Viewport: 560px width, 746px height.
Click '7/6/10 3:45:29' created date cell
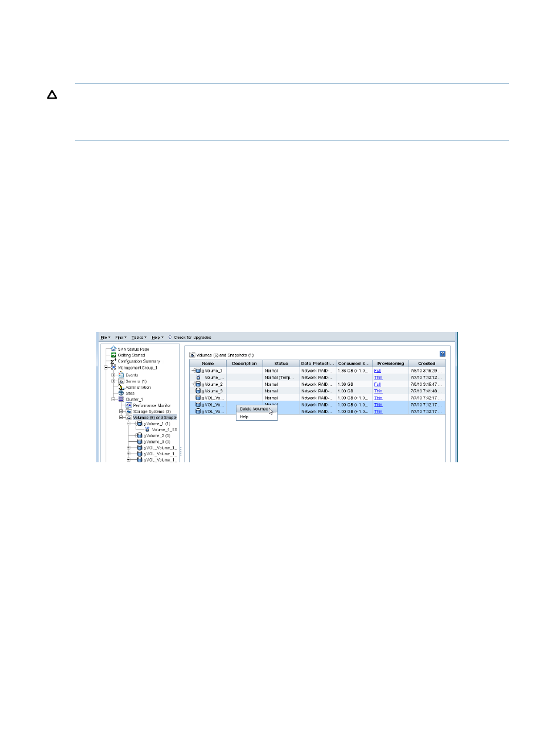(x=426, y=371)
